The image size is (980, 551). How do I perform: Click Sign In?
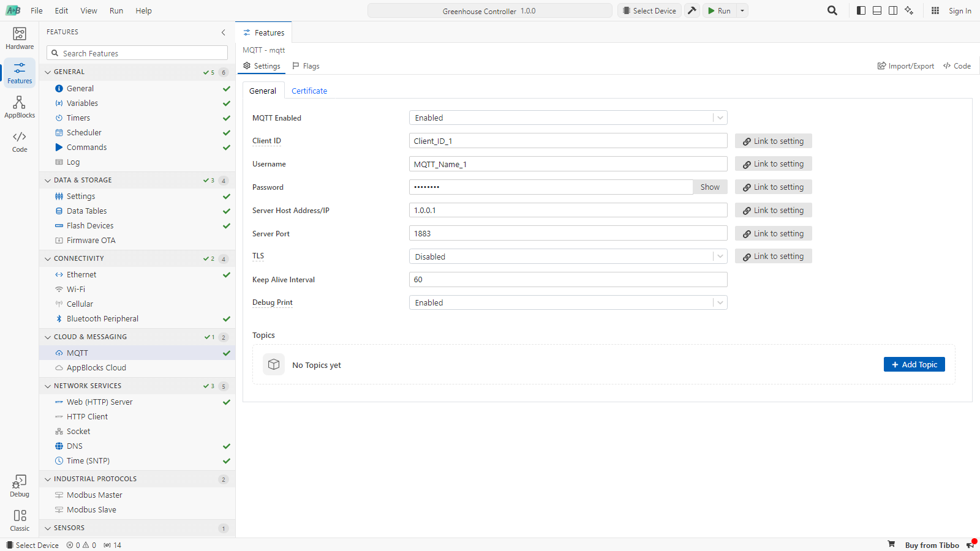pyautogui.click(x=960, y=10)
